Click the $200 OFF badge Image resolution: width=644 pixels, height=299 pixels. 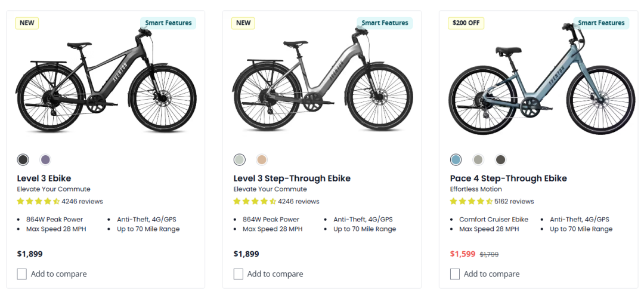(x=466, y=23)
